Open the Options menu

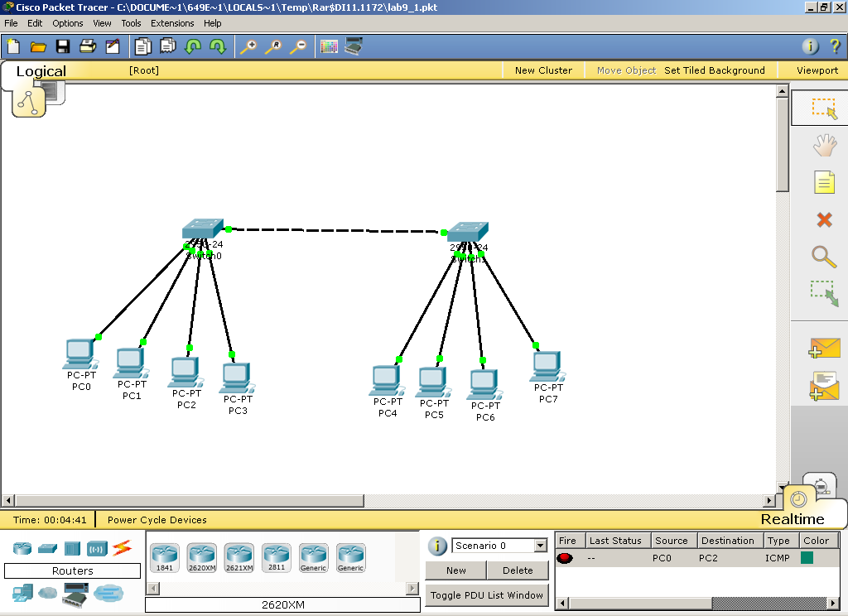[x=68, y=23]
